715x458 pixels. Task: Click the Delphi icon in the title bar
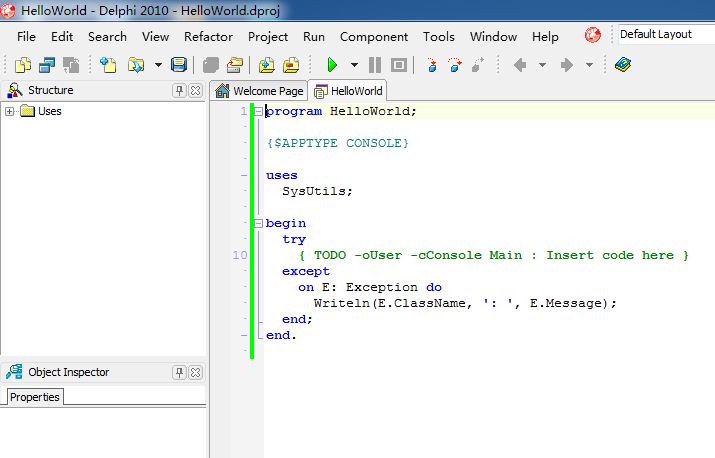8,10
